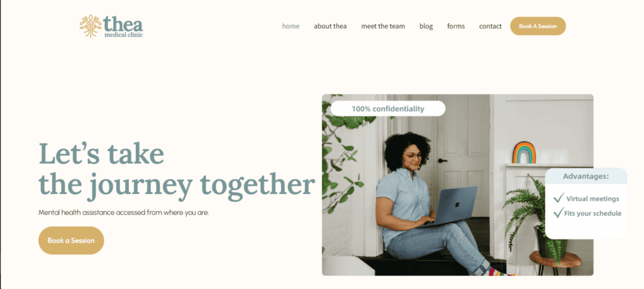Click the 100% confidentiality badge
The image size is (644, 289).
point(387,108)
